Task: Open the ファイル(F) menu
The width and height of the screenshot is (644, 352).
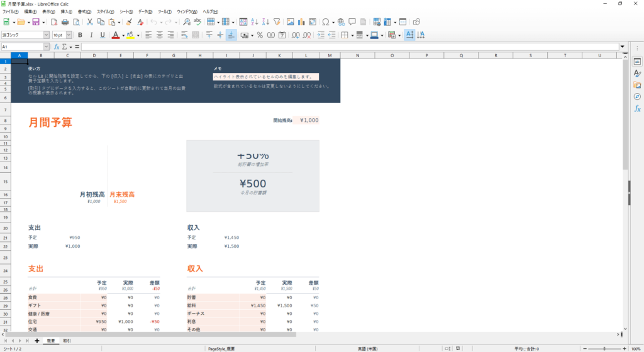Action: [10, 12]
